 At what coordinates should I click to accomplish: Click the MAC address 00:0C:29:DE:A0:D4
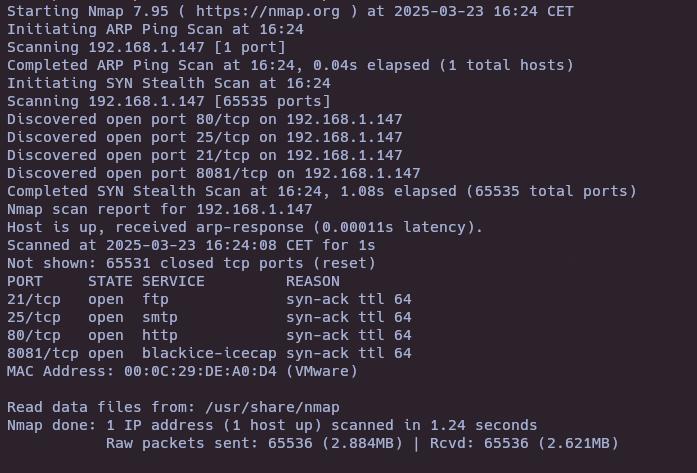(200, 371)
